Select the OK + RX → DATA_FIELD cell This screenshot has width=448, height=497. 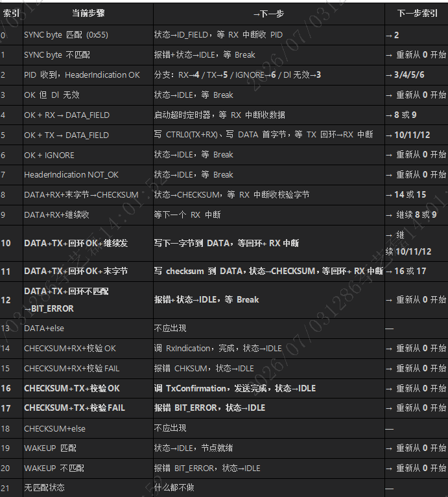click(x=88, y=115)
